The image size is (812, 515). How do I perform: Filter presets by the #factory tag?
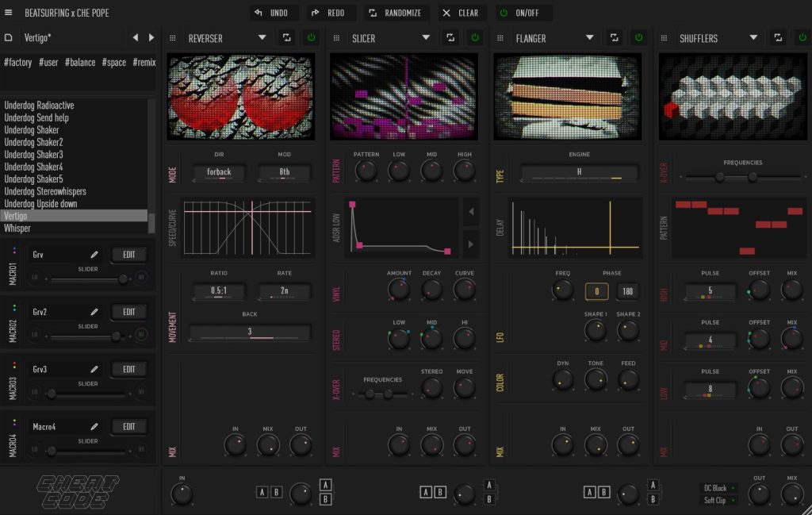tap(17, 62)
